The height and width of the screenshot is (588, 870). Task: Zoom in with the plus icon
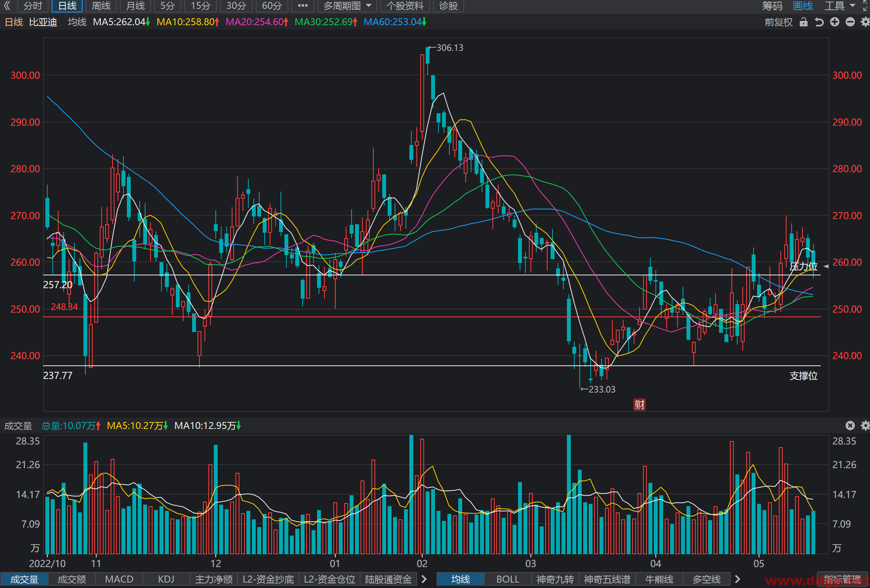835,22
